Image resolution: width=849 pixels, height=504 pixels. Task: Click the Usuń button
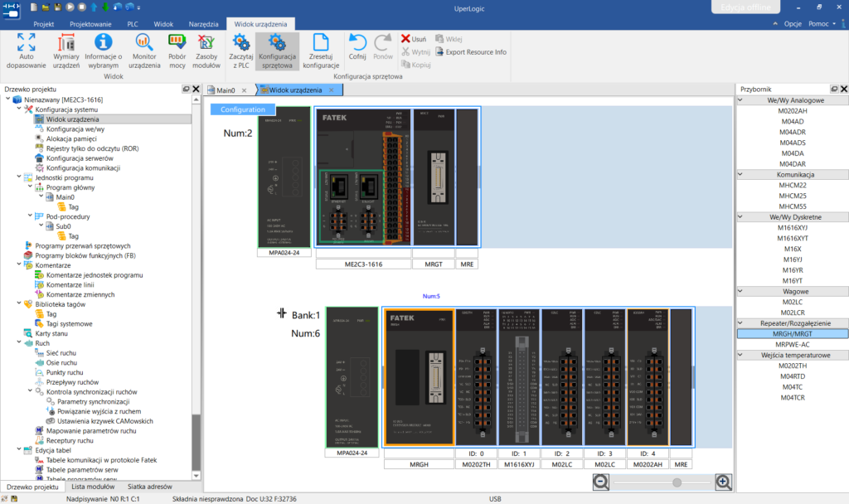pyautogui.click(x=414, y=39)
